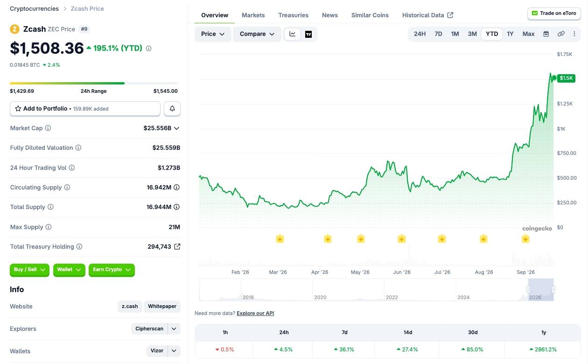Click info icon next to 16.944M value
This screenshot has height=364, width=588.
176,207
